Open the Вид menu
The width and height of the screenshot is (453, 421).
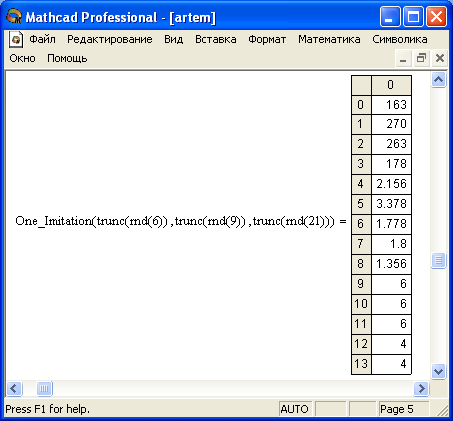point(173,39)
